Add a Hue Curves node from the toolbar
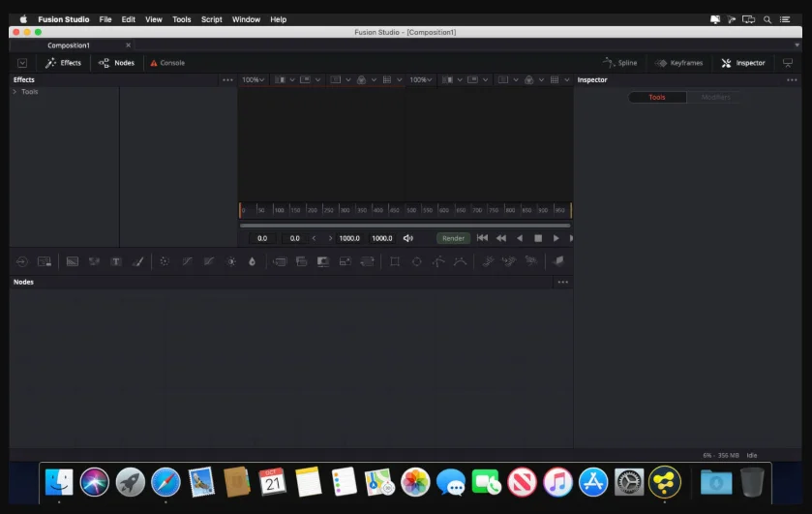Viewport: 812px width, 514px height. click(x=209, y=261)
